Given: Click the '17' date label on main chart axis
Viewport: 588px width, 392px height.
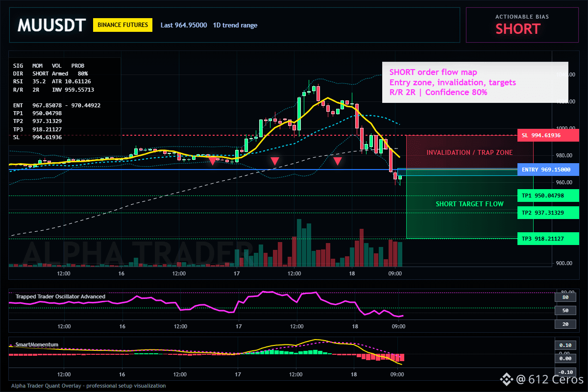Looking at the screenshot, I should coord(238,273).
